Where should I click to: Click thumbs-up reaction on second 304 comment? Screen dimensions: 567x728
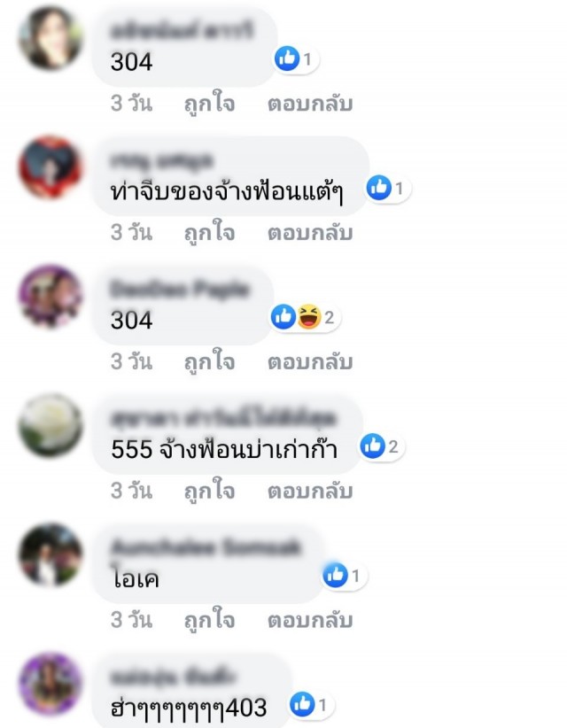pyautogui.click(x=283, y=317)
